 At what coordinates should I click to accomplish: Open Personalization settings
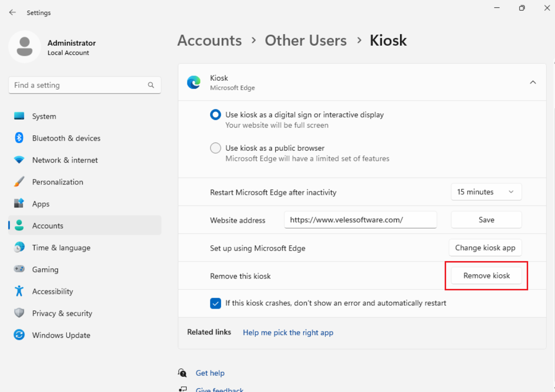coord(85,182)
